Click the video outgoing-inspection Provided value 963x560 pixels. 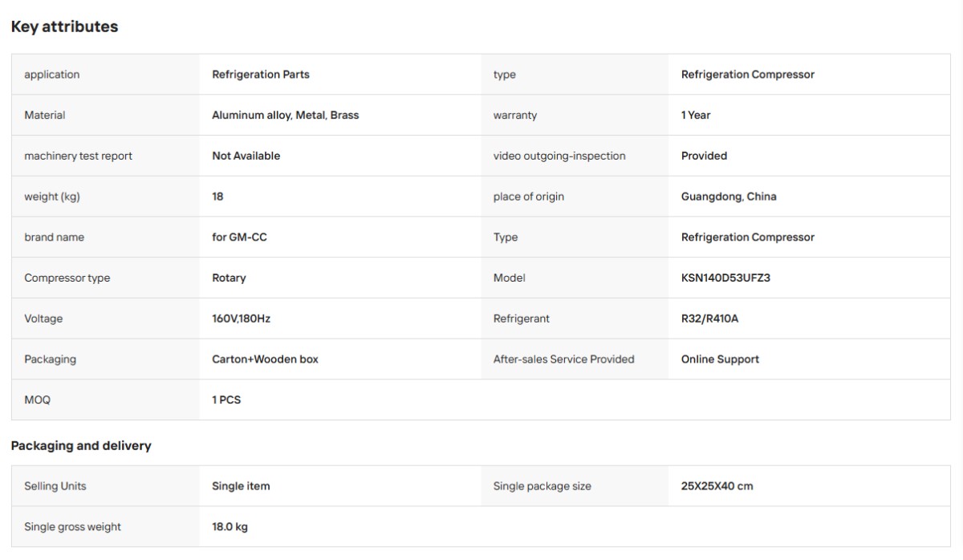(x=705, y=156)
